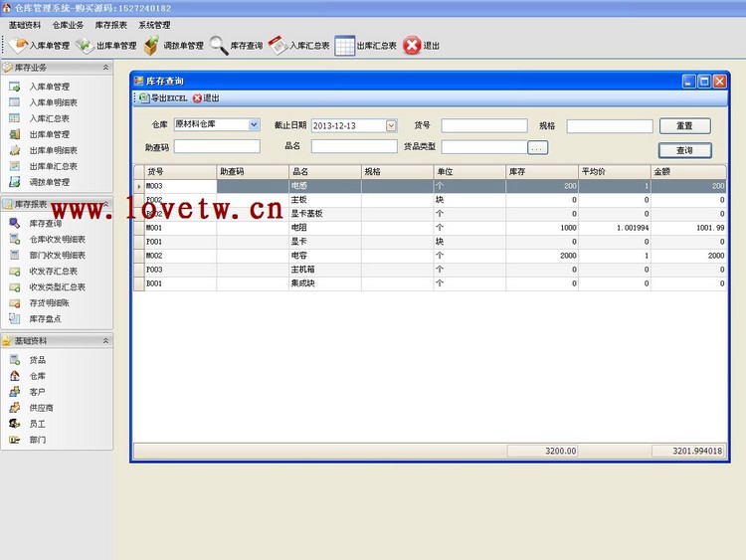Open the 仓库 warehouse dropdown

tap(254, 124)
